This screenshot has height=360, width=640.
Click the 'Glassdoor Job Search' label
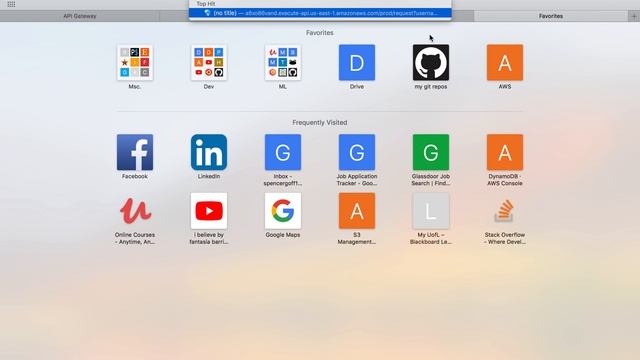coord(431,180)
